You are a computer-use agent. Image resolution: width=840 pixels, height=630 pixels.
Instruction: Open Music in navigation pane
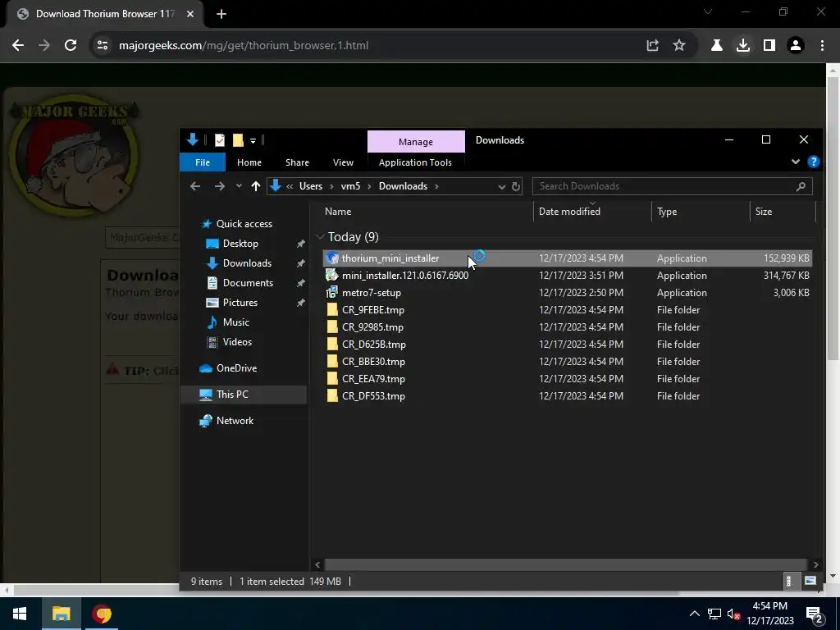pyautogui.click(x=235, y=322)
